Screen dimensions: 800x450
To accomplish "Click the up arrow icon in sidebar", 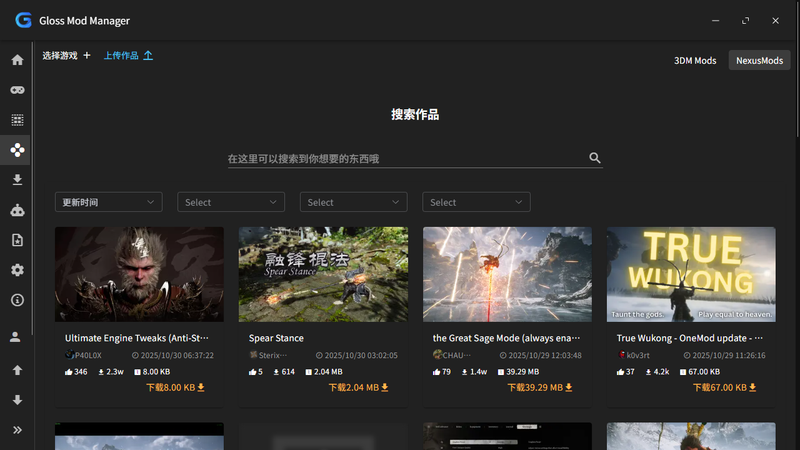I will (17, 370).
